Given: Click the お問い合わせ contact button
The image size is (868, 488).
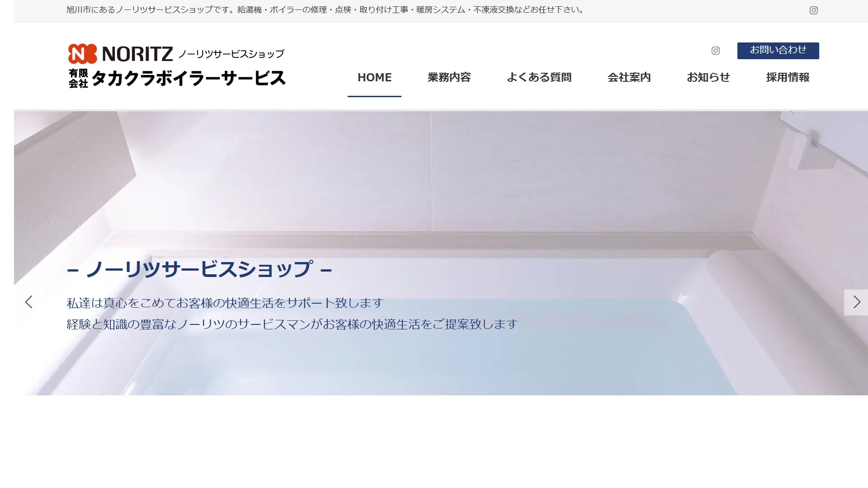Looking at the screenshot, I should tap(778, 51).
